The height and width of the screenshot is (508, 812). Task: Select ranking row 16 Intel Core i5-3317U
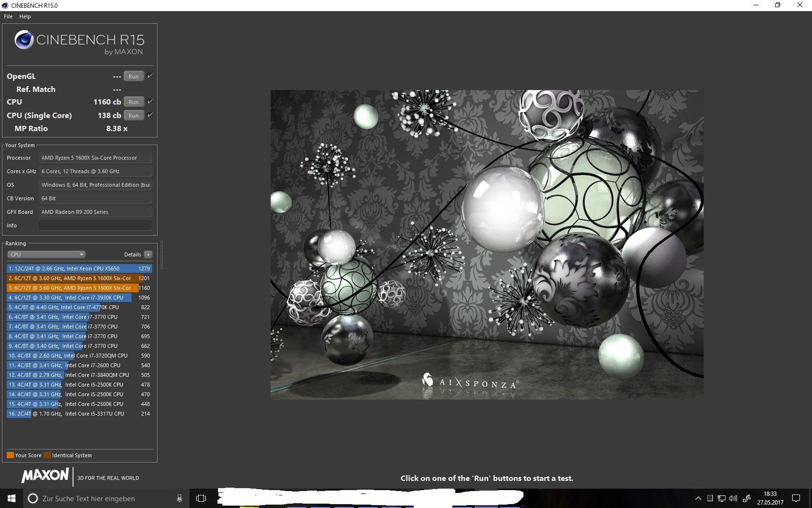[x=79, y=414]
